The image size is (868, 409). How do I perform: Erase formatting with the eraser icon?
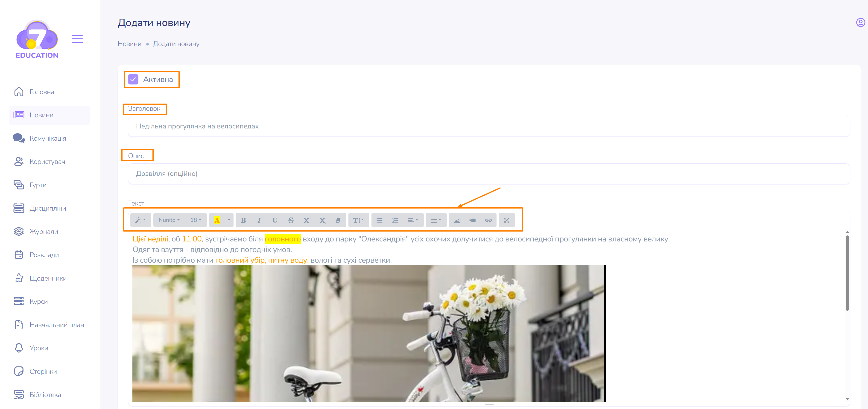[x=338, y=220]
